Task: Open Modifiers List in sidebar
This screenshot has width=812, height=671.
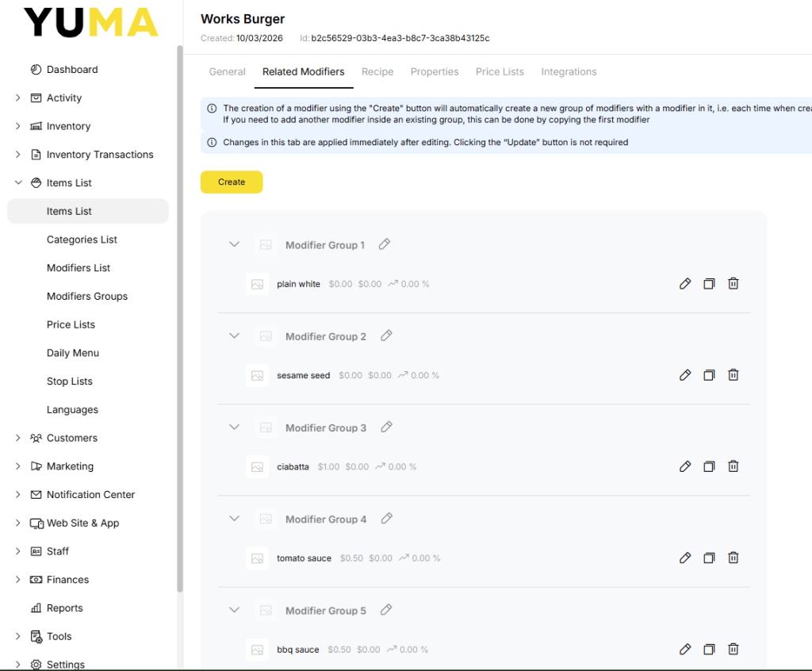Action: click(x=79, y=268)
